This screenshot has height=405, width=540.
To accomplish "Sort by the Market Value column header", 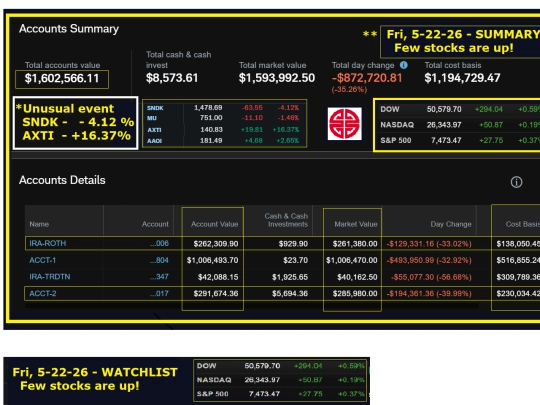I will [x=356, y=224].
